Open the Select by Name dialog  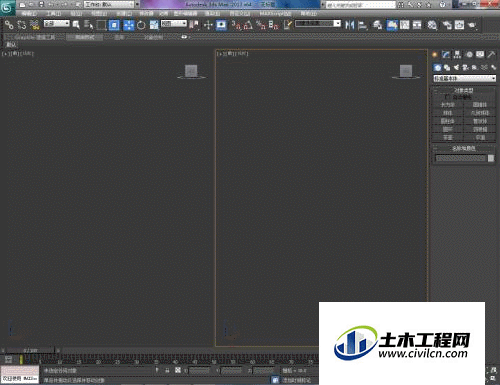coord(88,25)
